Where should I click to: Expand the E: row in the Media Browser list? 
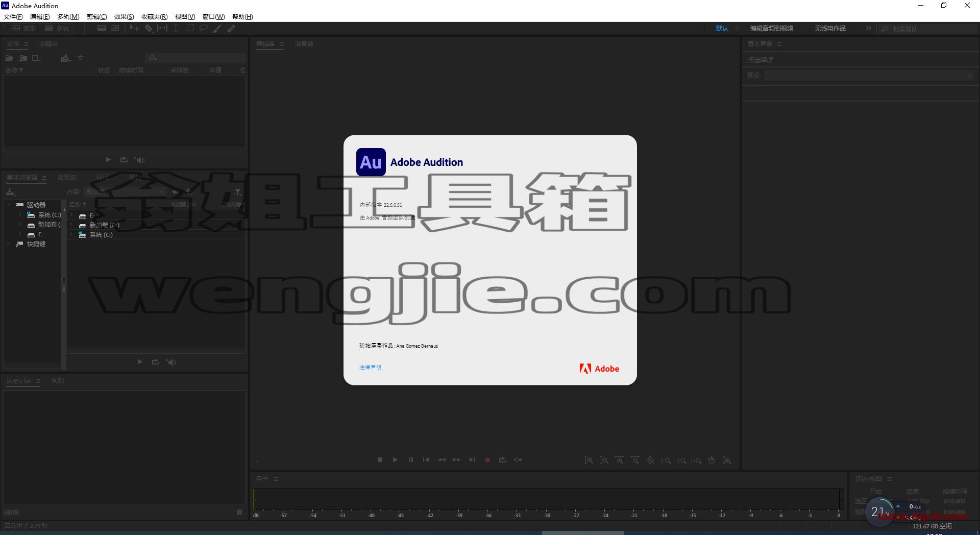click(x=72, y=215)
